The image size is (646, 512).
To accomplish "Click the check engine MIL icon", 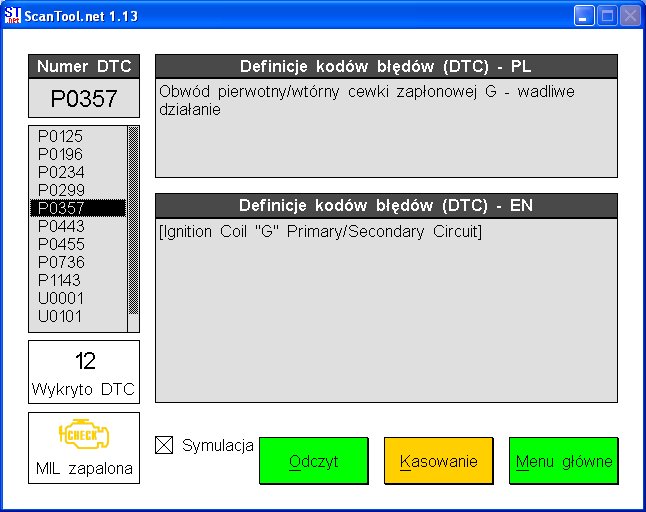I will (84, 438).
